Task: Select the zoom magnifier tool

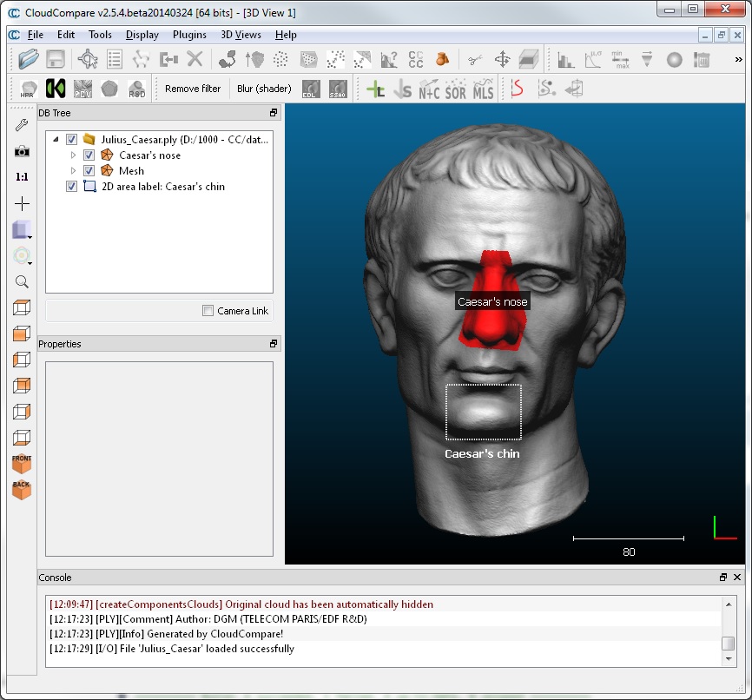Action: click(x=22, y=281)
